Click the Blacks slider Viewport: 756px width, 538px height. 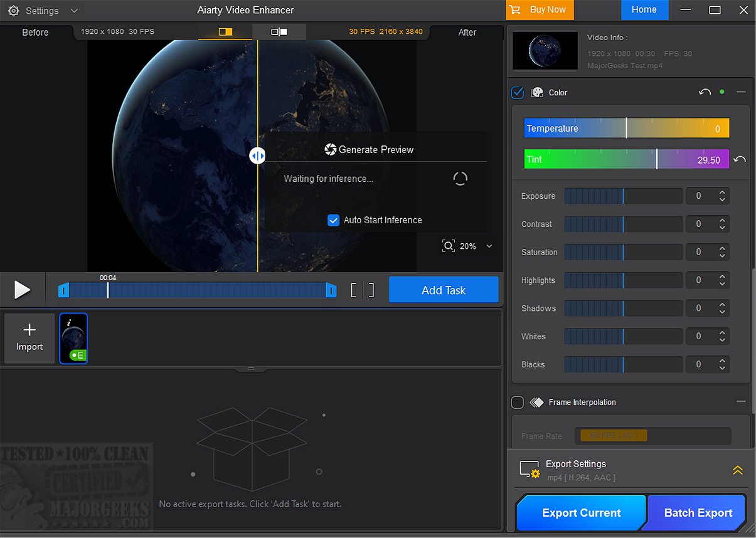coord(623,364)
